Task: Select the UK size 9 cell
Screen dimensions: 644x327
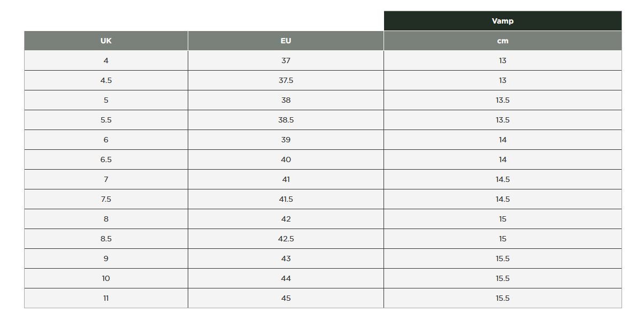Action: click(106, 258)
